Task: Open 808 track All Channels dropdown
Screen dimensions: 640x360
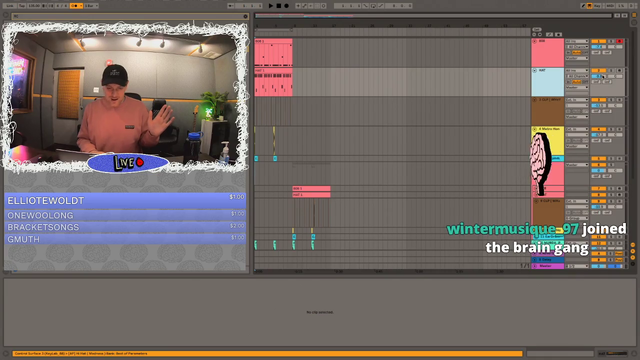Action: 577,47
